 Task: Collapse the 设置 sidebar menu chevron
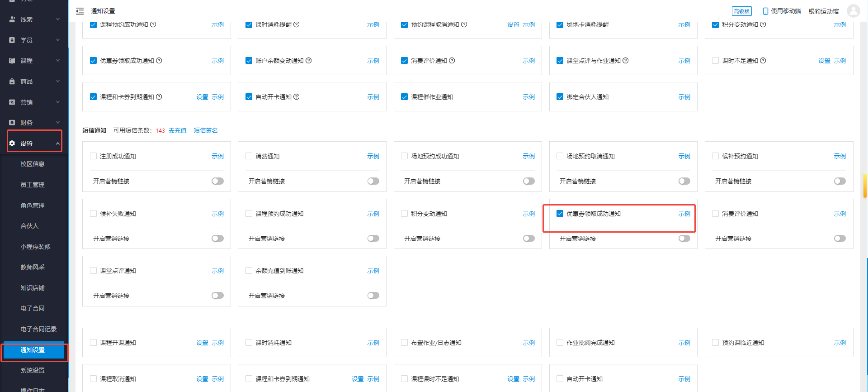pos(58,143)
